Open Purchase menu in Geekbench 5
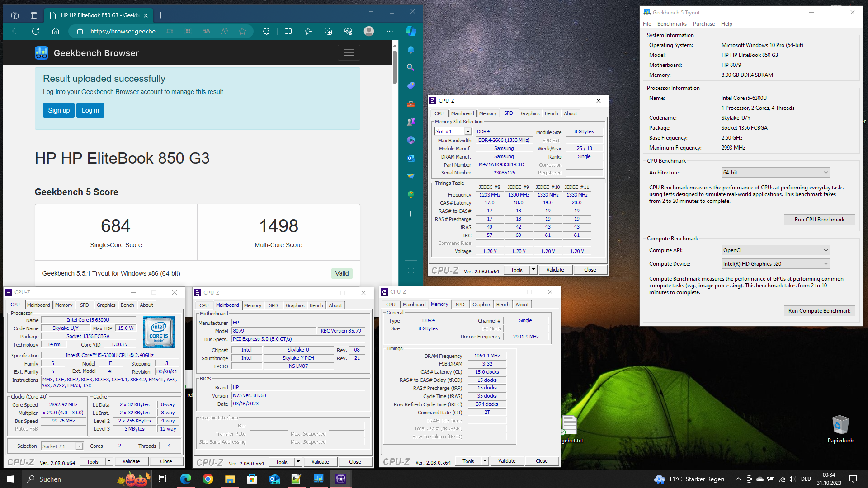 coord(704,24)
